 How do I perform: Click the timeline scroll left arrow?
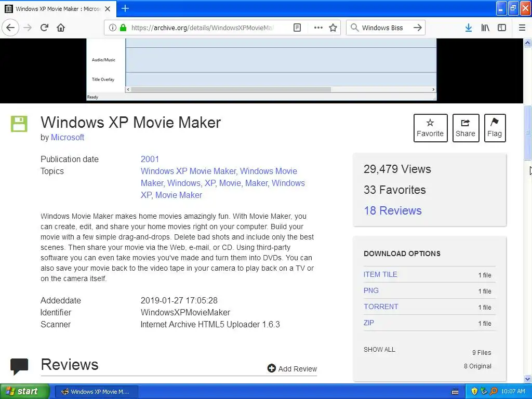click(x=128, y=89)
